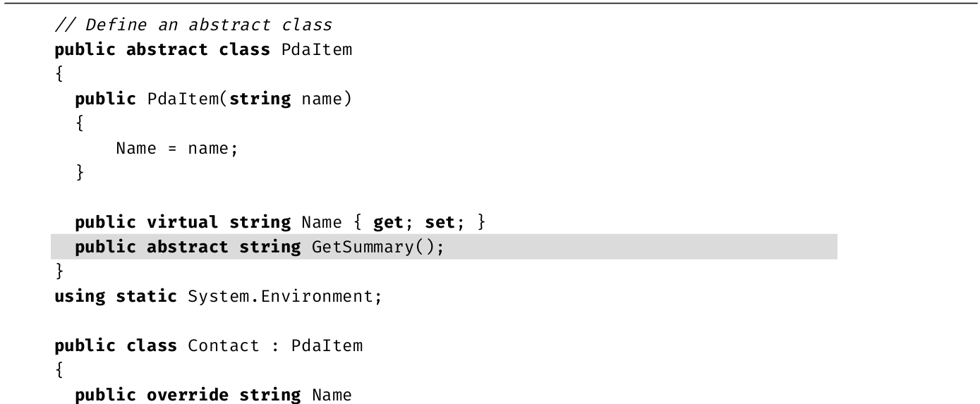Click the 'set' accessor of Name property
980x404 pixels.
(x=439, y=223)
